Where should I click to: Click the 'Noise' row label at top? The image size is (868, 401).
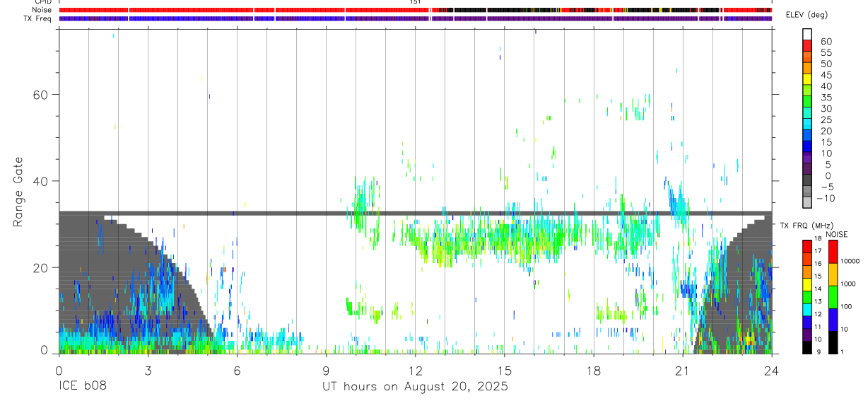(x=42, y=11)
